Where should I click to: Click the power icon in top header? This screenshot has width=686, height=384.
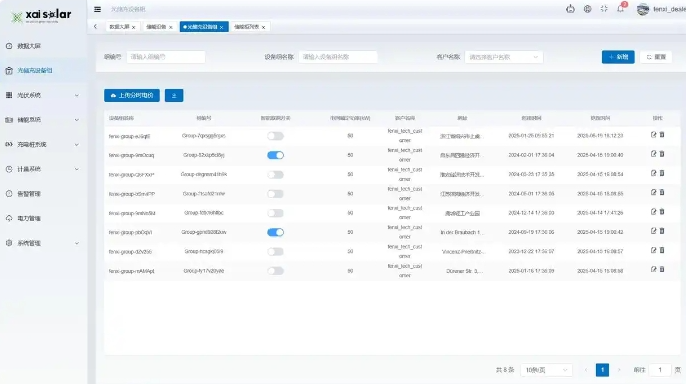pyautogui.click(x=570, y=9)
